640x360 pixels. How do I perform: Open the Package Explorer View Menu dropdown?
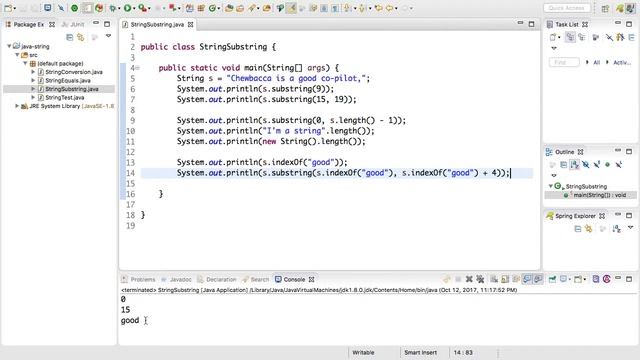[109, 36]
